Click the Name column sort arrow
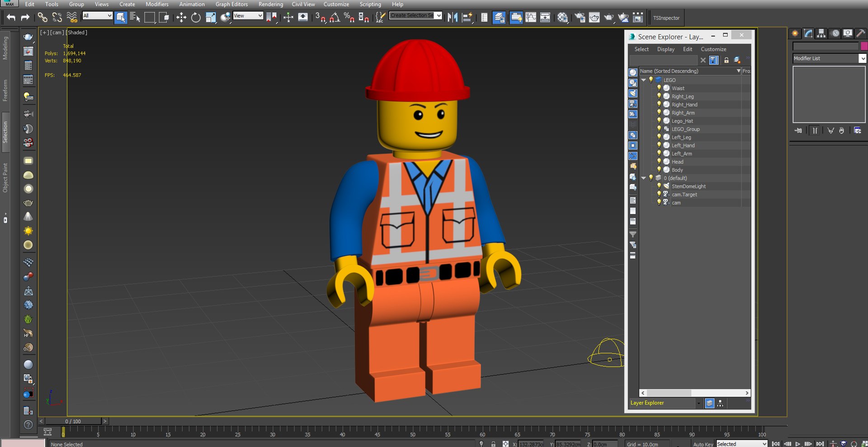 [738, 71]
